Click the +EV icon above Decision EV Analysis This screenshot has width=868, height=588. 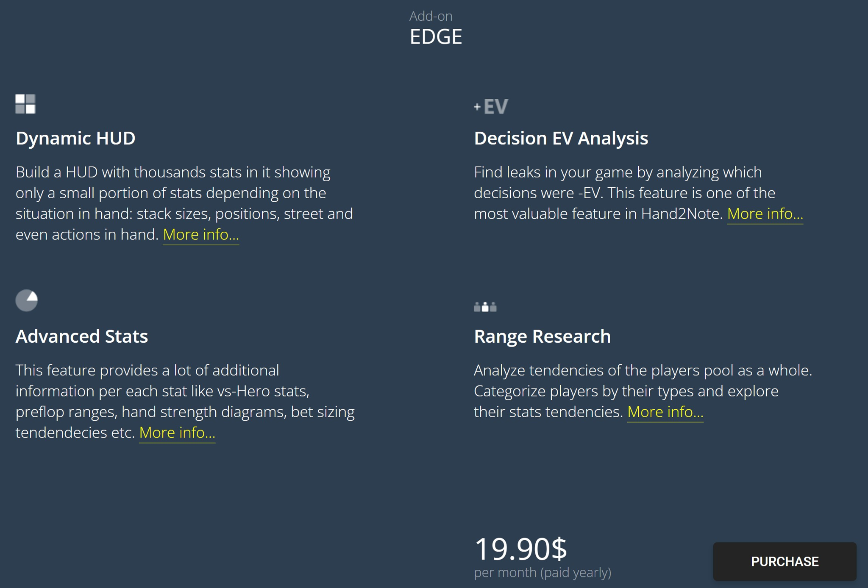(x=491, y=106)
